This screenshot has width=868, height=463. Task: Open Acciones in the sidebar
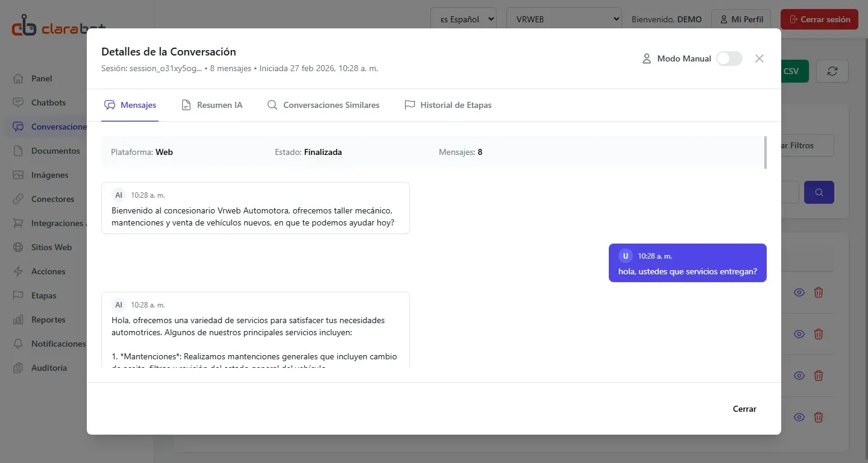(x=48, y=271)
